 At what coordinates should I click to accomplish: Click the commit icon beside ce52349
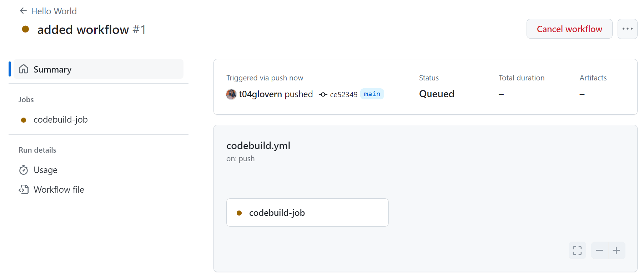tap(323, 95)
